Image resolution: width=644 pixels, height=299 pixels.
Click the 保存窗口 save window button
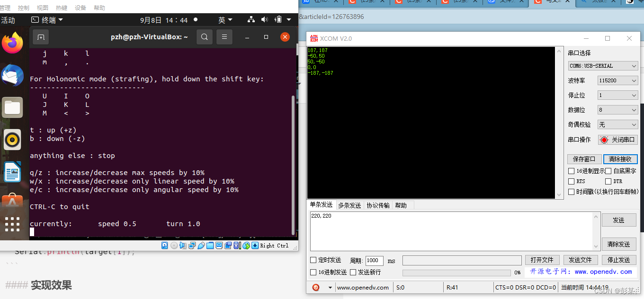[584, 159]
